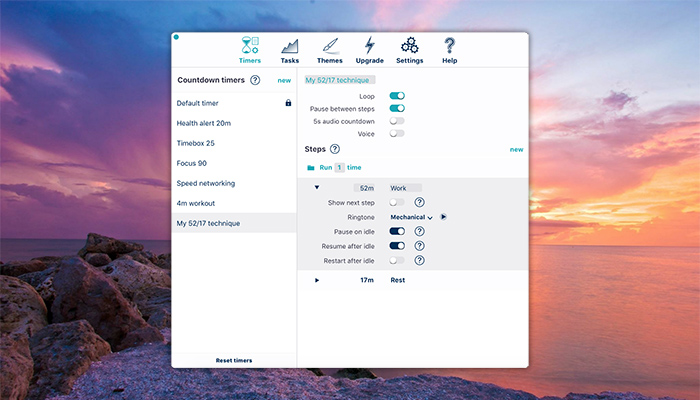Image resolution: width=700 pixels, height=400 pixels.
Task: Open the Timers tab
Action: tap(250, 50)
